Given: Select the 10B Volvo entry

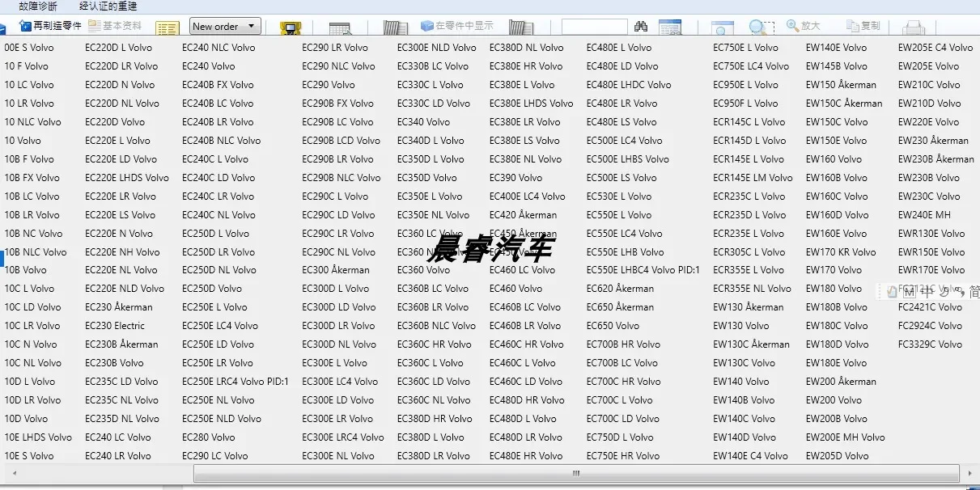Looking at the screenshot, I should pyautogui.click(x=25, y=270).
